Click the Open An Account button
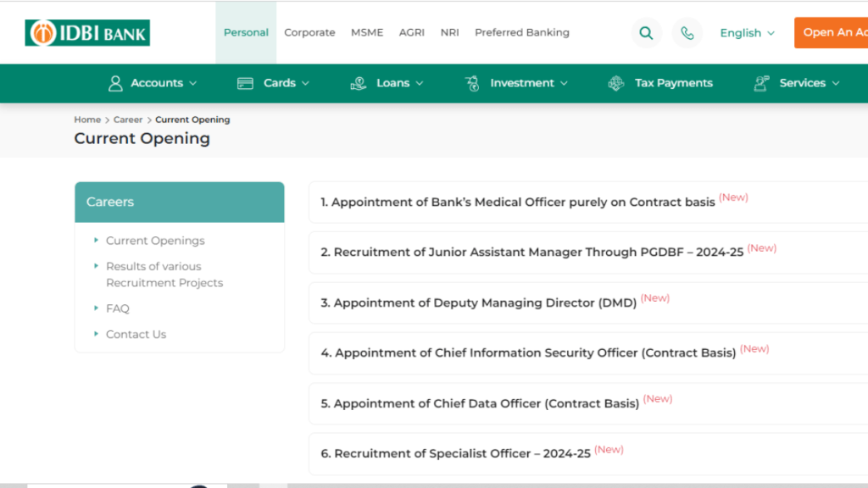The height and width of the screenshot is (488, 868). click(831, 33)
